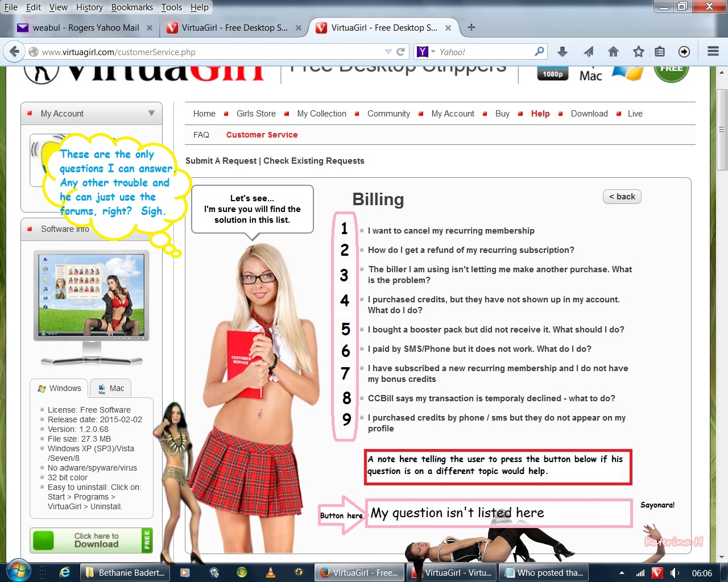728x582 pixels.
Task: Open the Tools menu
Action: pos(172,7)
